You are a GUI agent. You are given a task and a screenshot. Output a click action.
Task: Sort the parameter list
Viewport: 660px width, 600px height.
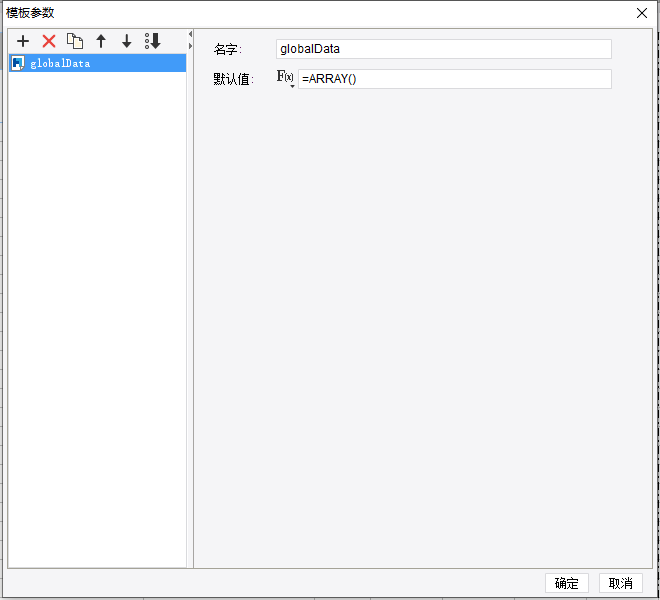tap(152, 41)
